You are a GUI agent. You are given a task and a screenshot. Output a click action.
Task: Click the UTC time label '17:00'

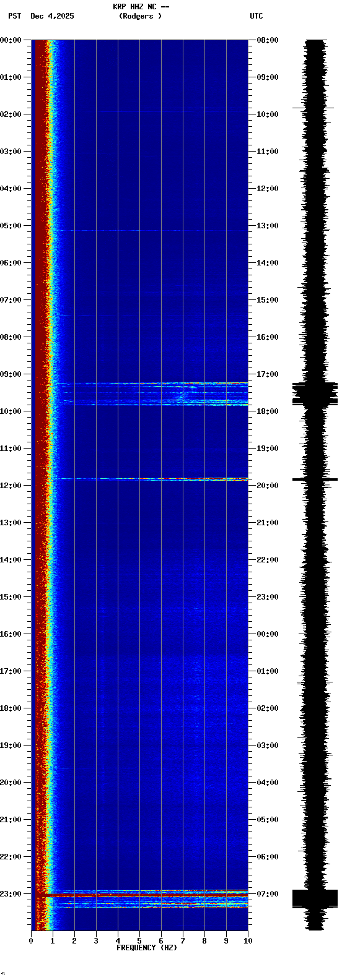pyautogui.click(x=268, y=374)
